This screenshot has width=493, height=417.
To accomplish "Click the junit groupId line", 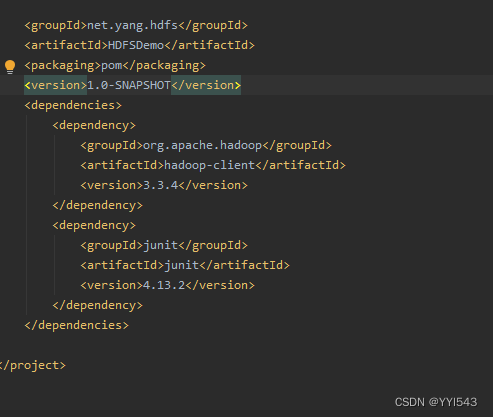I will pyautogui.click(x=164, y=245).
